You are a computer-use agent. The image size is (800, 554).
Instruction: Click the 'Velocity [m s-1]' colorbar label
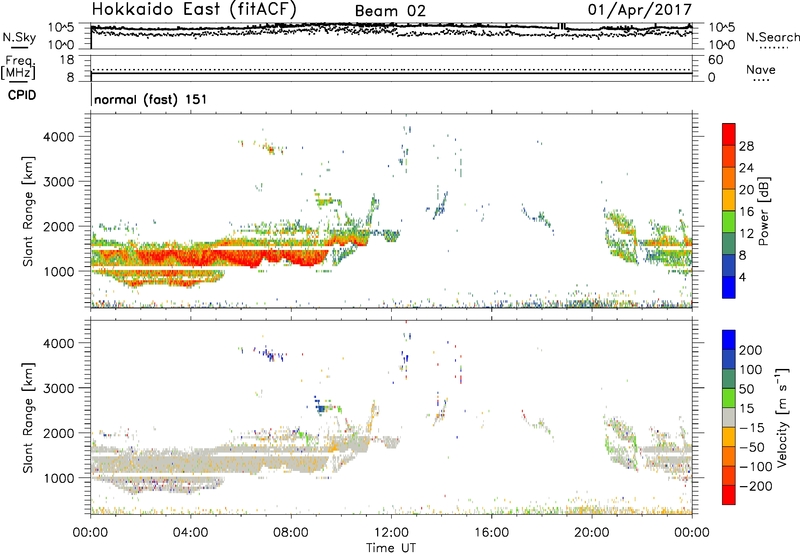tap(782, 417)
